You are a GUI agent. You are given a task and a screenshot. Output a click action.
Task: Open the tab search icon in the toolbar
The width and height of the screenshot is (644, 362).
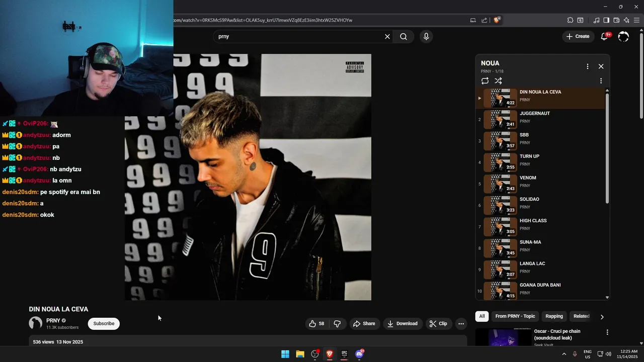580,20
